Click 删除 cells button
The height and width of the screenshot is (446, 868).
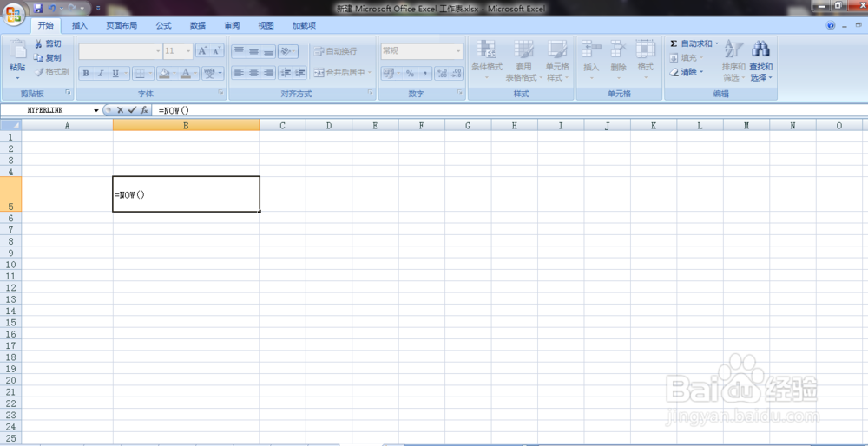[618, 61]
